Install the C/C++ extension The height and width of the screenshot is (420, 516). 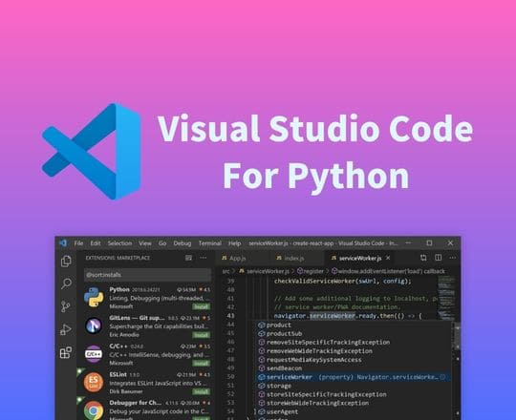[x=201, y=364]
